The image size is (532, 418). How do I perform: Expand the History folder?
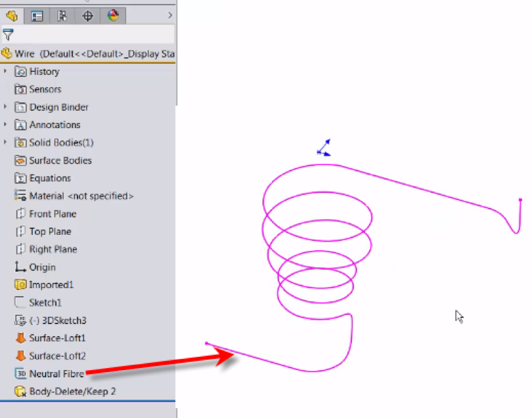(x=5, y=71)
